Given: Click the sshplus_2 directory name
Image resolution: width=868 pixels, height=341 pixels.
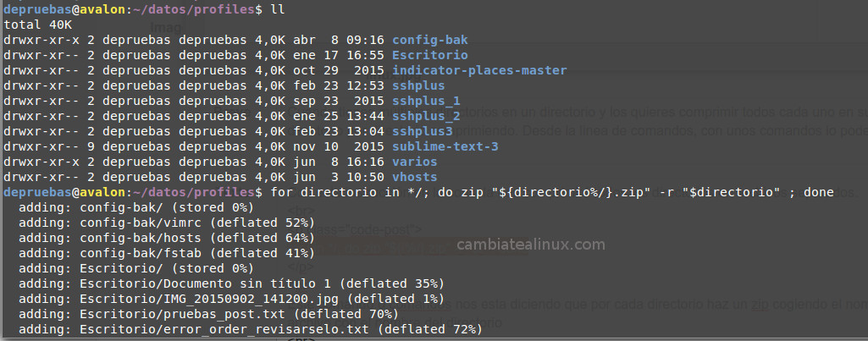Looking at the screenshot, I should tap(426, 117).
